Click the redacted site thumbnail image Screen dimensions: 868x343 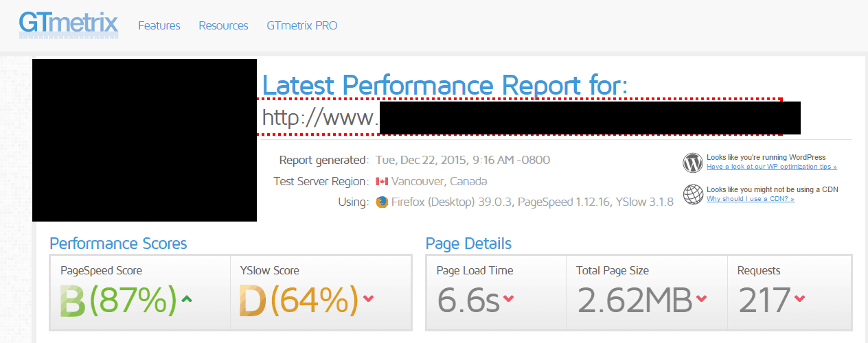pyautogui.click(x=144, y=140)
